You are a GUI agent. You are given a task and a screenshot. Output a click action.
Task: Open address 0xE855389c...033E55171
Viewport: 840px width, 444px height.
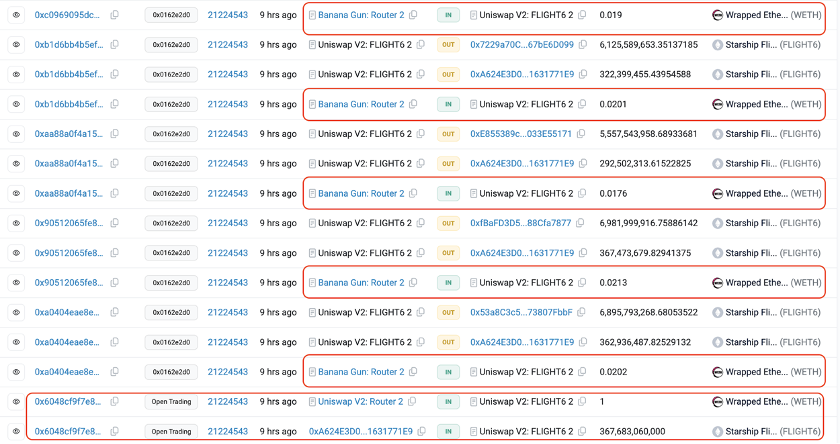(x=521, y=134)
